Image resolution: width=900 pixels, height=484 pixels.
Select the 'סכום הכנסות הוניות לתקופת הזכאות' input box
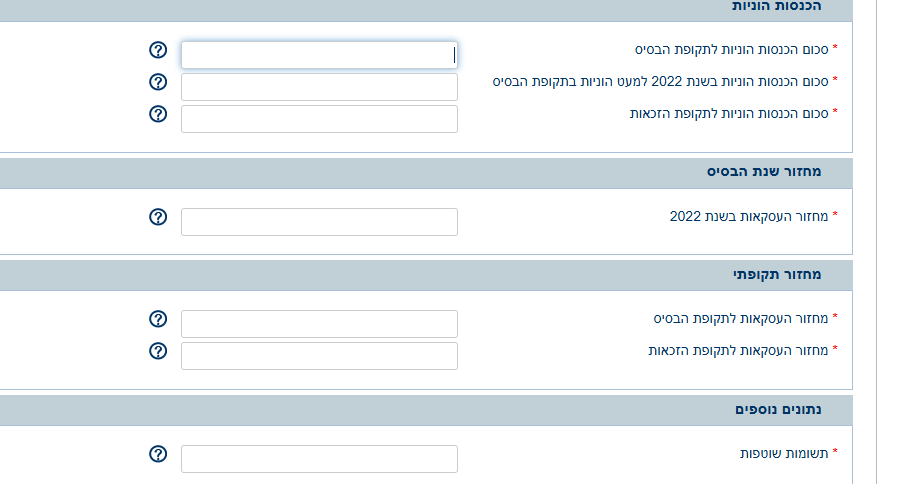coord(319,119)
